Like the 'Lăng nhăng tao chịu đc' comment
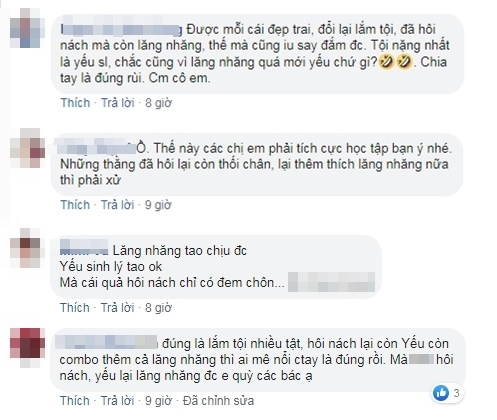The height and width of the screenshot is (420, 497). [x=75, y=307]
